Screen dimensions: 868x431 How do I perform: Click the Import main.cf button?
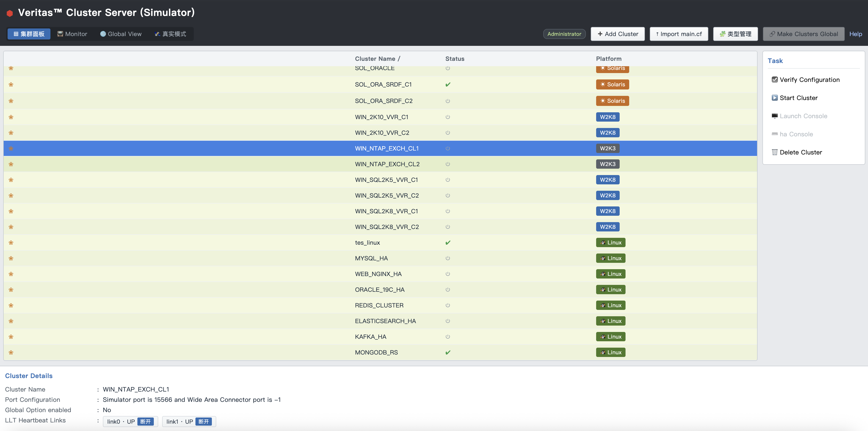pos(679,34)
